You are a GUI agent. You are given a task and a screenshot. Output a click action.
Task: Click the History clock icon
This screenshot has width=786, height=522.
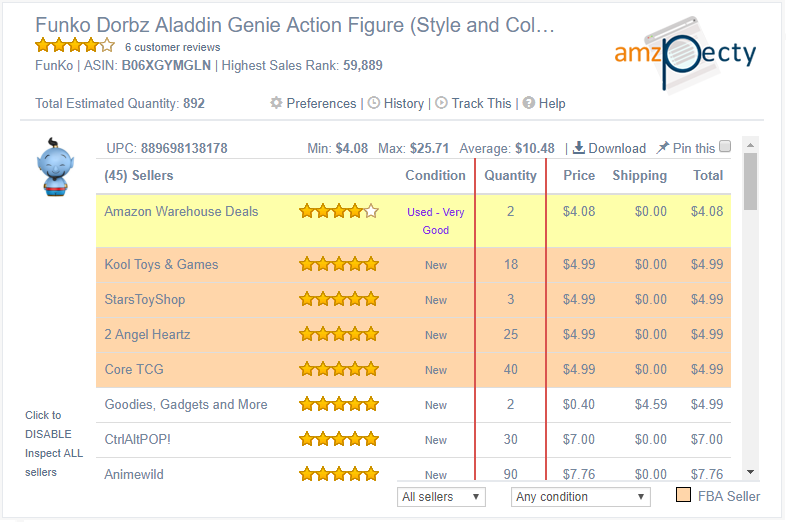tap(373, 103)
